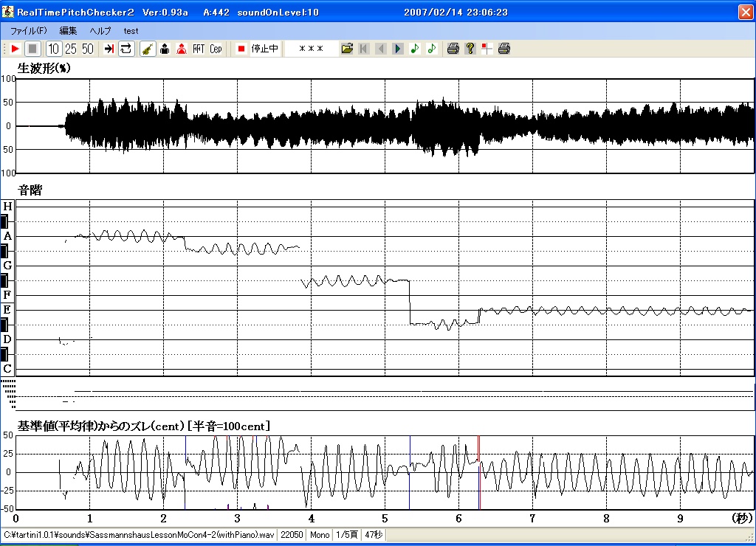Close the RealTimePitchChecker2 window
This screenshot has width=756, height=546.
pyautogui.click(x=746, y=12)
